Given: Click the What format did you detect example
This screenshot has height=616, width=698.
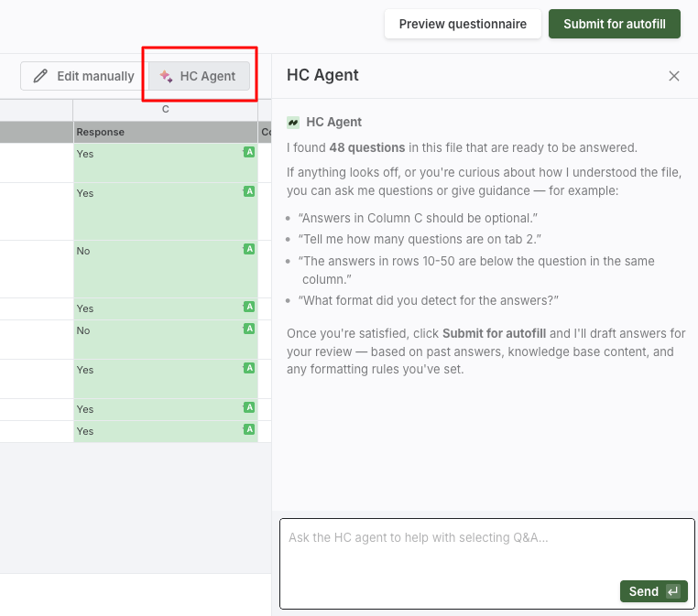Looking at the screenshot, I should 429,300.
